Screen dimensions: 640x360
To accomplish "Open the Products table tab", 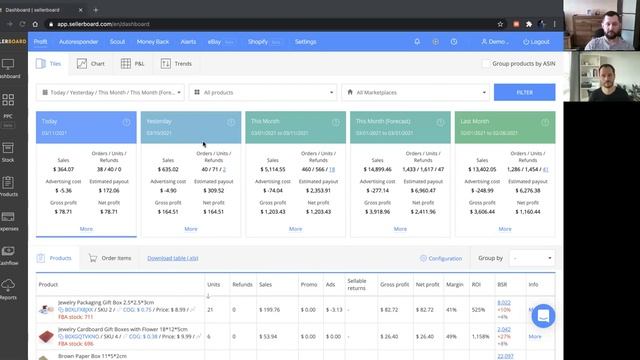I will coord(54,258).
